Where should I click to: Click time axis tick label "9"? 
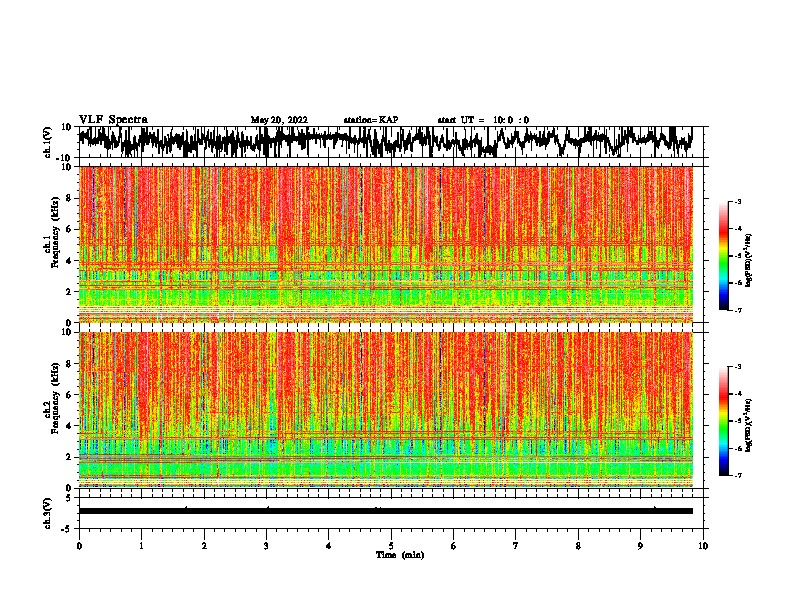point(640,546)
